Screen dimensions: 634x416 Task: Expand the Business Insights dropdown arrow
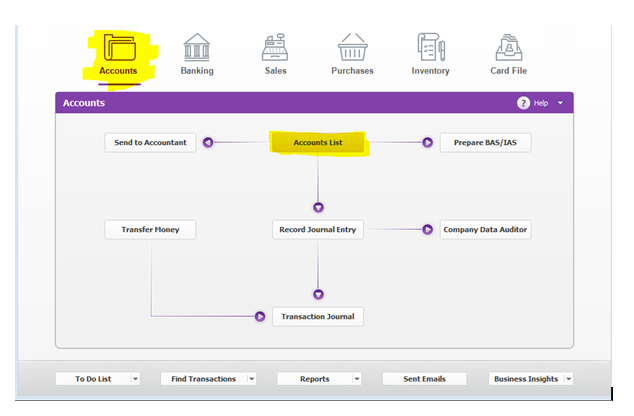[x=568, y=379]
